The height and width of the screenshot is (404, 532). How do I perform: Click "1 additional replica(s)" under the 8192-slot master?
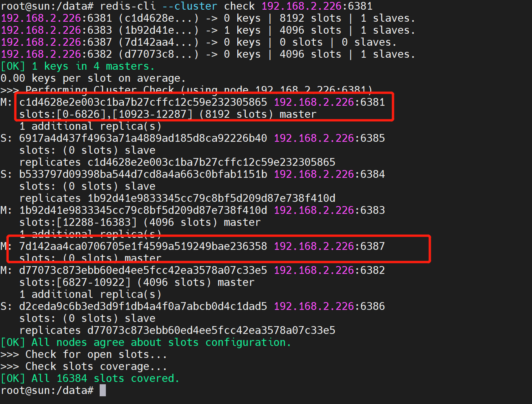pyautogui.click(x=90, y=126)
